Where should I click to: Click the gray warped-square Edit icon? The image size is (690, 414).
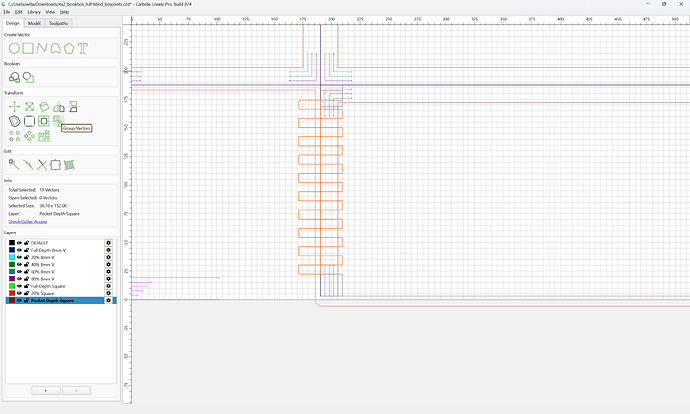tap(69, 165)
